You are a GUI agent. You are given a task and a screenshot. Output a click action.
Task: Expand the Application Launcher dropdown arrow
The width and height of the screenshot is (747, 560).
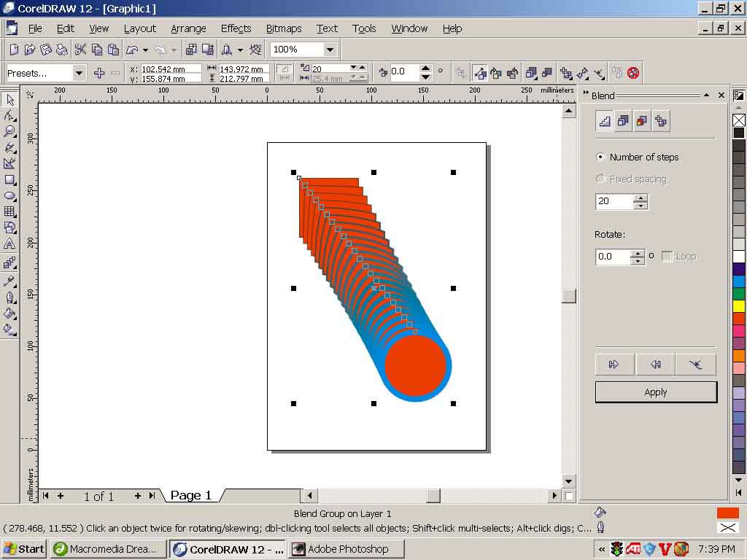pyautogui.click(x=240, y=50)
